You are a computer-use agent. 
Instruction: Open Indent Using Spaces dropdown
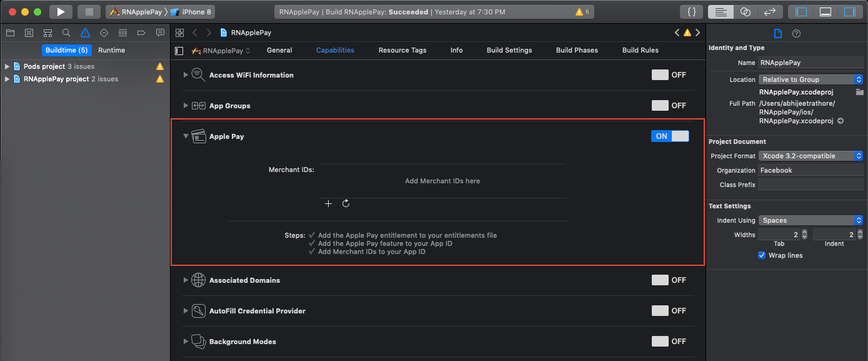[811, 220]
